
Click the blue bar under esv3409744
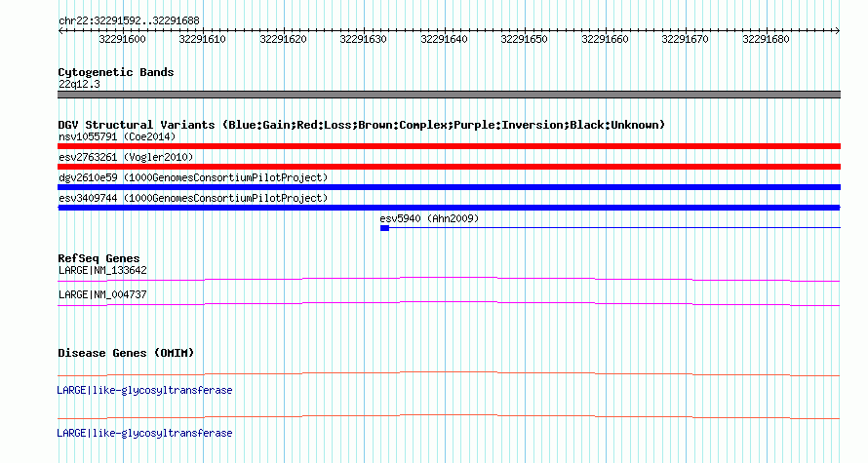(x=449, y=208)
